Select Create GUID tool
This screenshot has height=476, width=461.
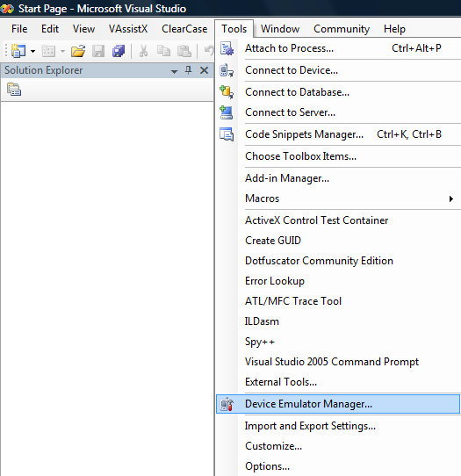coord(338,241)
